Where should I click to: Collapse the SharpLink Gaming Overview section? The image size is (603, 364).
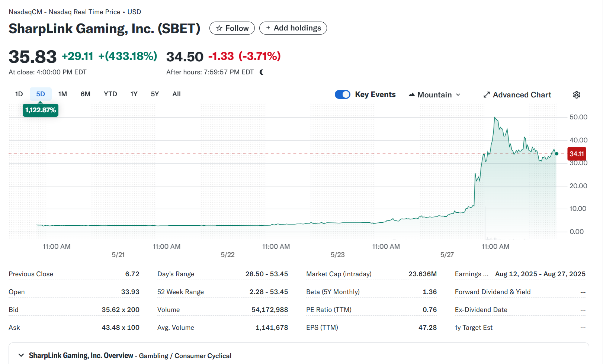click(x=21, y=355)
